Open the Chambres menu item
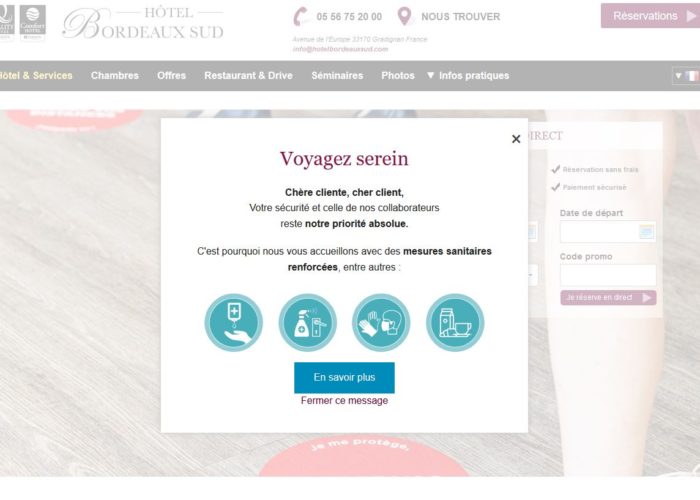This screenshot has width=700, height=500. coord(115,75)
